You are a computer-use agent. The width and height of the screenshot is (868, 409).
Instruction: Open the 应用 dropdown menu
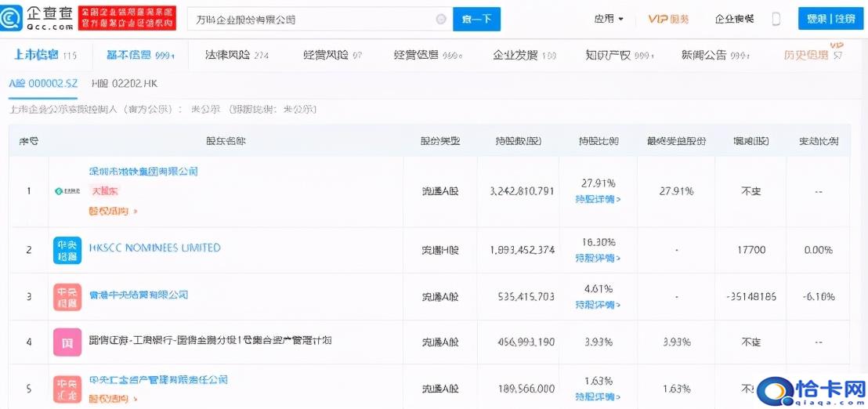click(x=609, y=19)
